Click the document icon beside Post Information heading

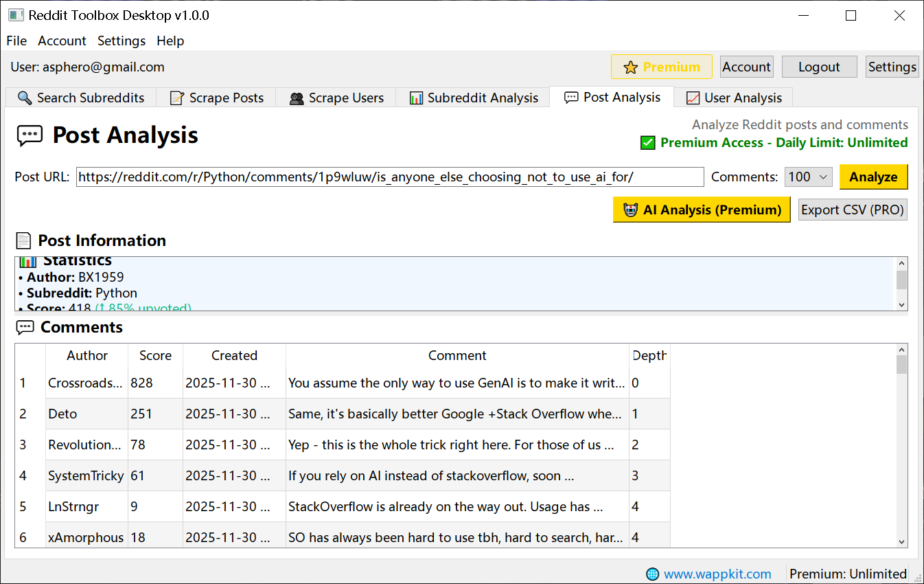coord(24,240)
